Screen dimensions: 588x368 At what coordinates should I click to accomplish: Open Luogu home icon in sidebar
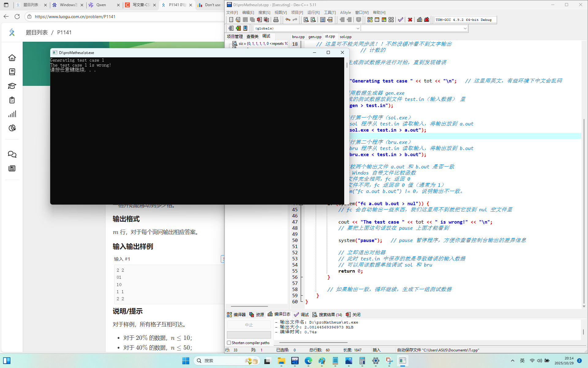[x=12, y=58]
